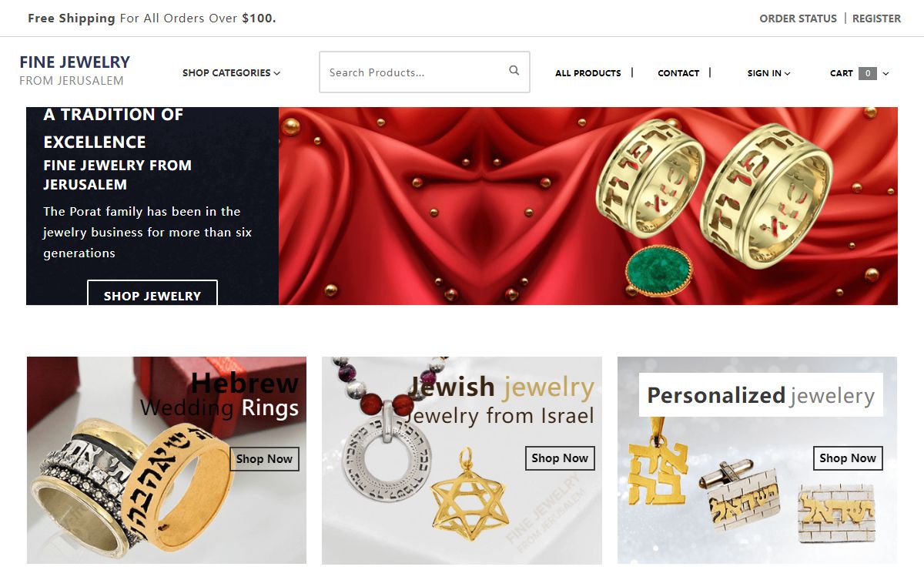
Task: Open the Fine Jewelry from Jerusalem logo
Action: click(75, 70)
